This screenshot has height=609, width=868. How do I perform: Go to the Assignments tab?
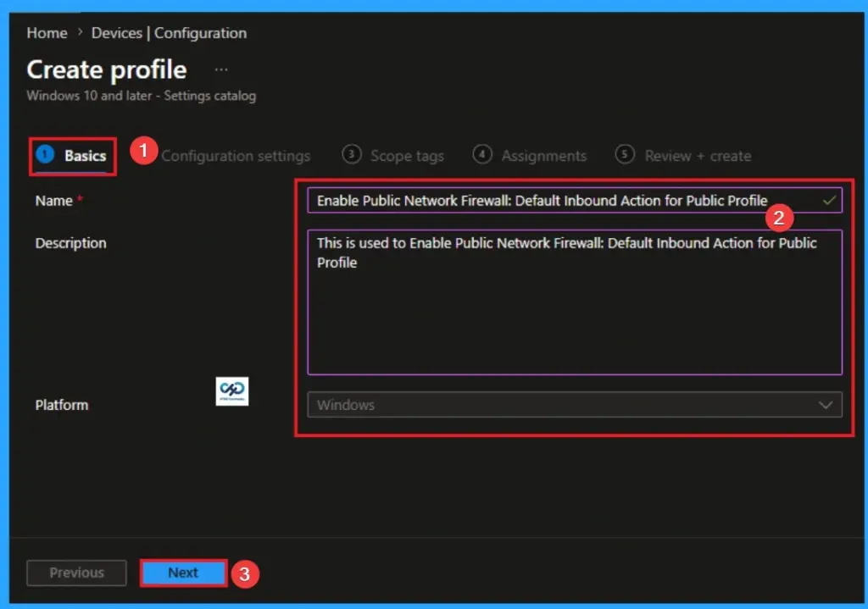point(542,155)
